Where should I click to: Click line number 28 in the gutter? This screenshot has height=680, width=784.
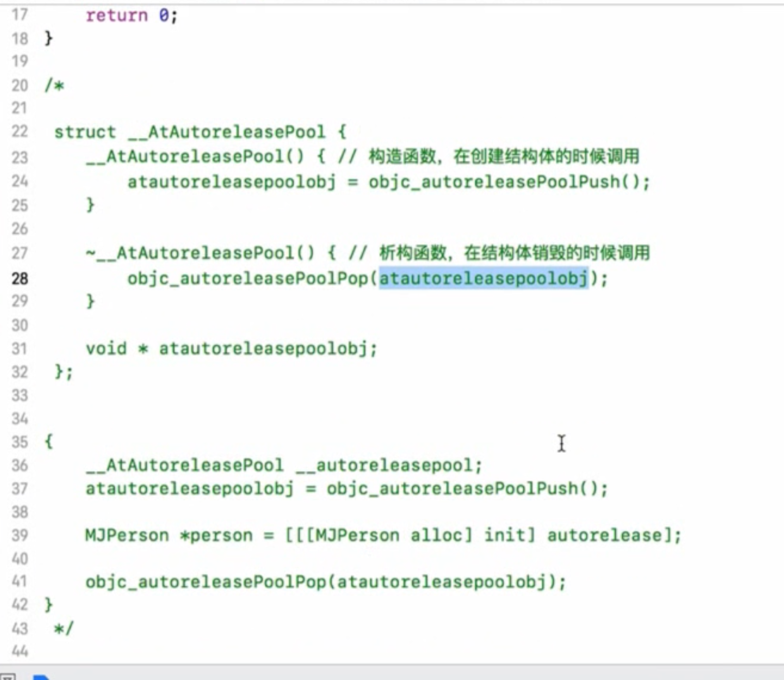(x=20, y=279)
